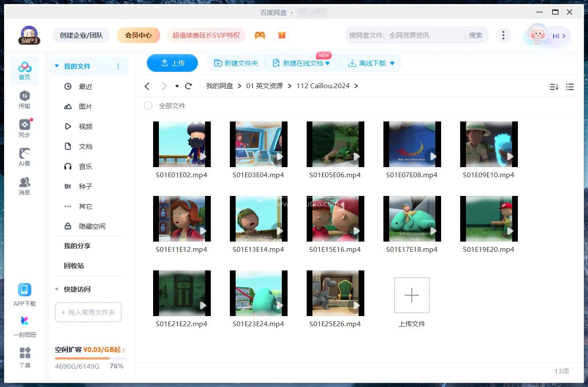Check the 全部文件 select-all checkbox
The height and width of the screenshot is (387, 588).
point(148,106)
